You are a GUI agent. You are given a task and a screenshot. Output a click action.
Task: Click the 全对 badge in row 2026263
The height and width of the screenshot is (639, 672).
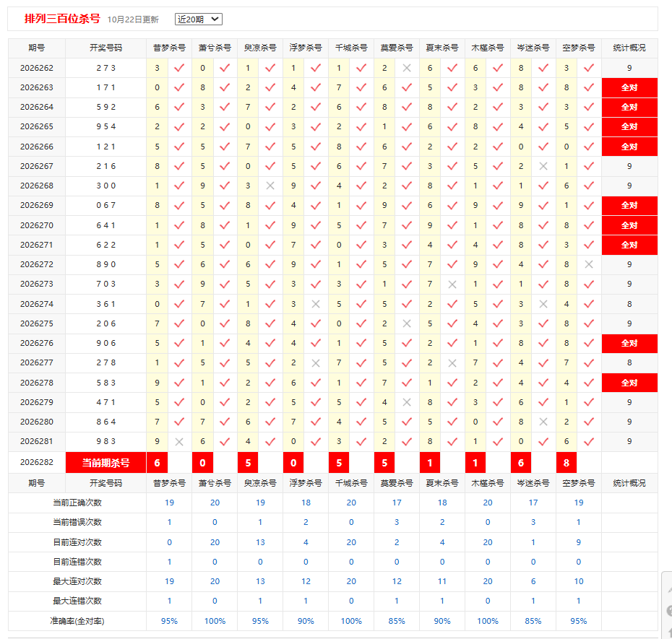[x=629, y=88]
